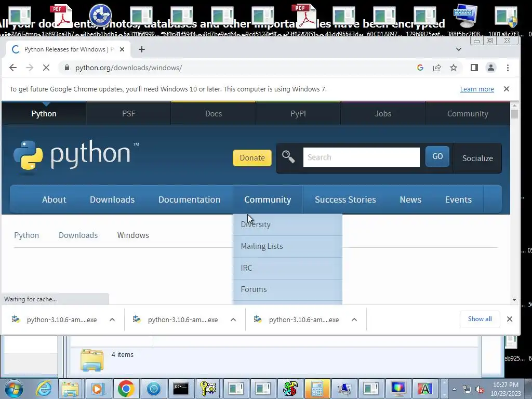Bookmark this page with star icon
The image size is (532, 399).
(x=453, y=68)
